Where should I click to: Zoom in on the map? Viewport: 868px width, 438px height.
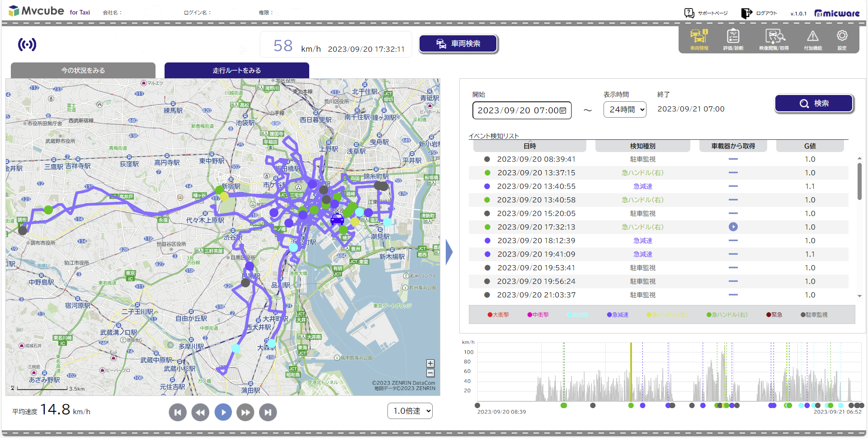(x=430, y=363)
